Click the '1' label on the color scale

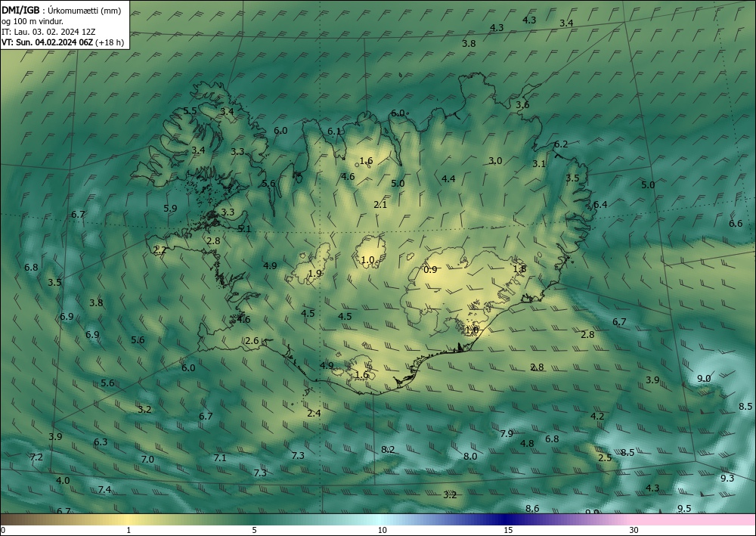(x=129, y=530)
